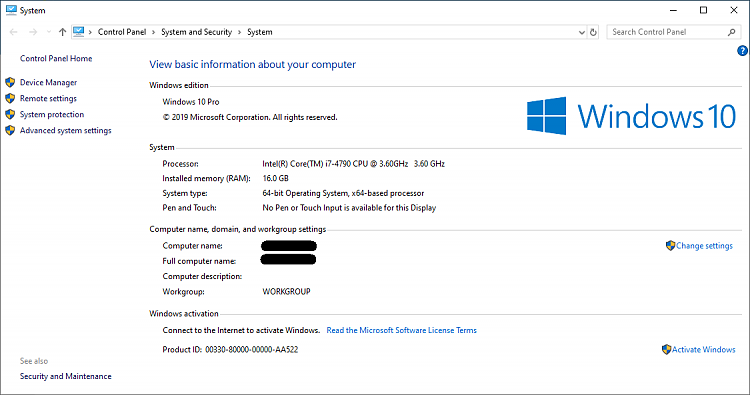Select the Windows 10 Pro edition text
The image size is (750, 395).
(191, 102)
